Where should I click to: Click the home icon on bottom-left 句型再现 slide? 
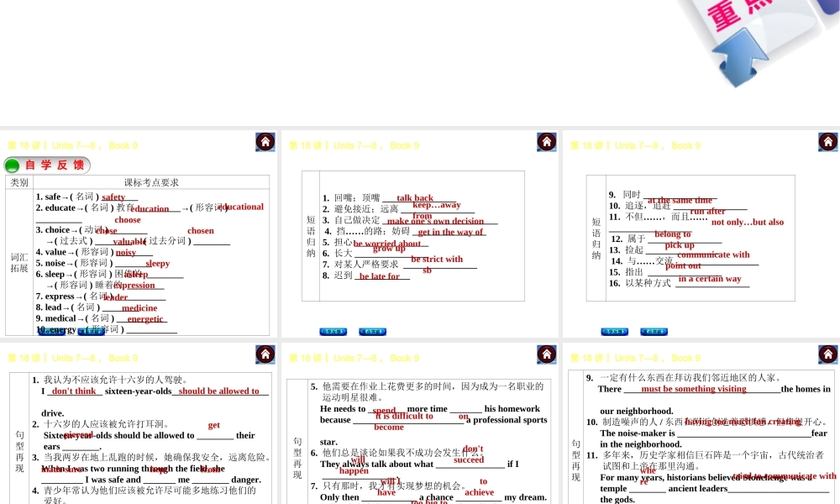265,354
